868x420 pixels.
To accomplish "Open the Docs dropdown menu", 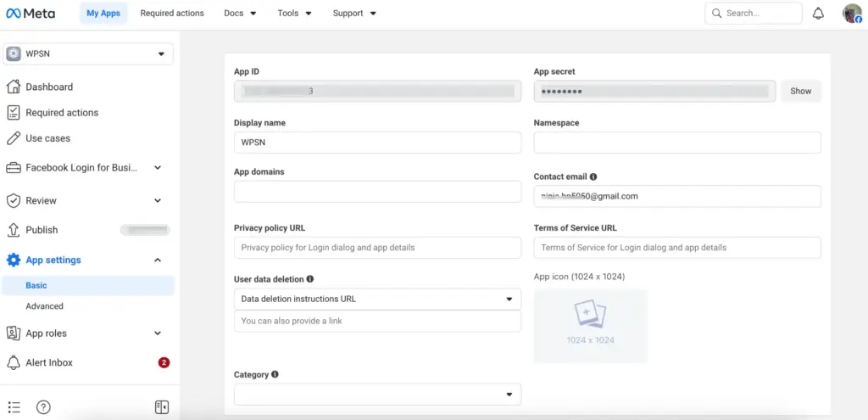I will 240,14.
